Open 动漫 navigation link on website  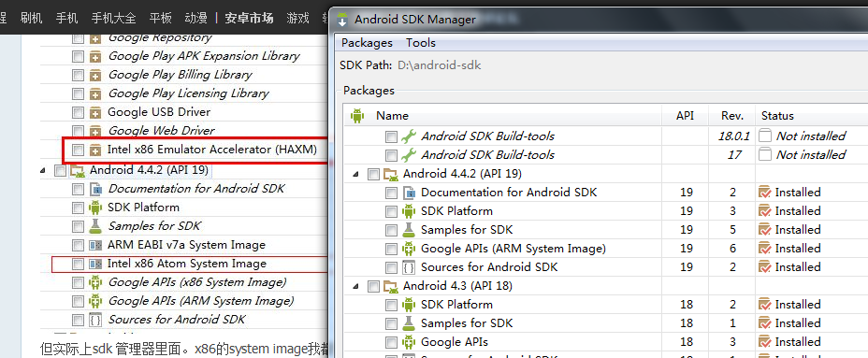click(x=196, y=18)
